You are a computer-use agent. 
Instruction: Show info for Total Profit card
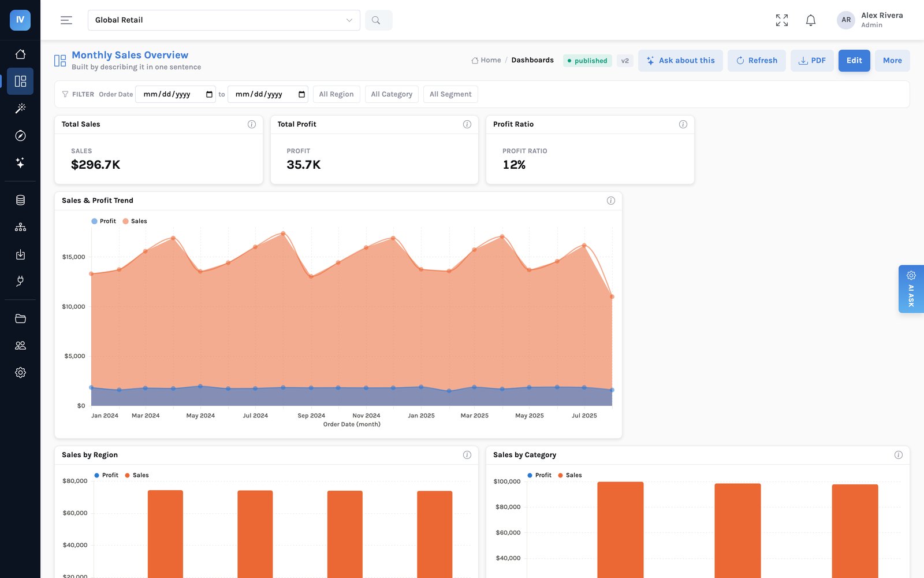(x=467, y=124)
